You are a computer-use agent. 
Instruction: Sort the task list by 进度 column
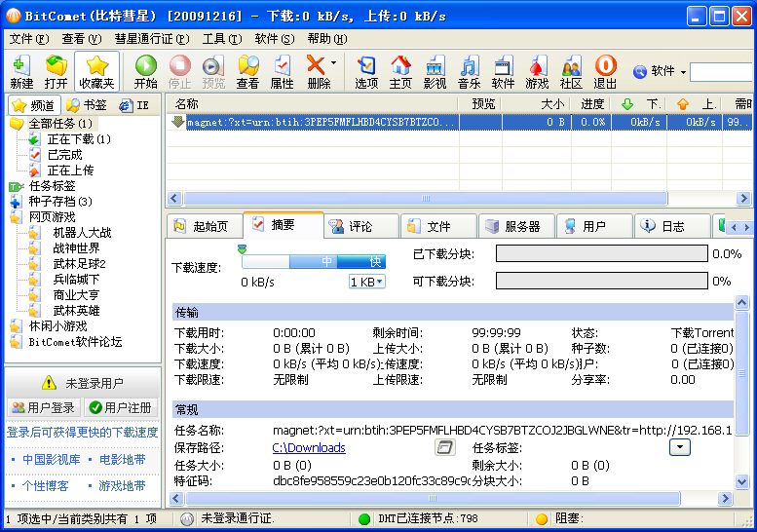pyautogui.click(x=591, y=104)
